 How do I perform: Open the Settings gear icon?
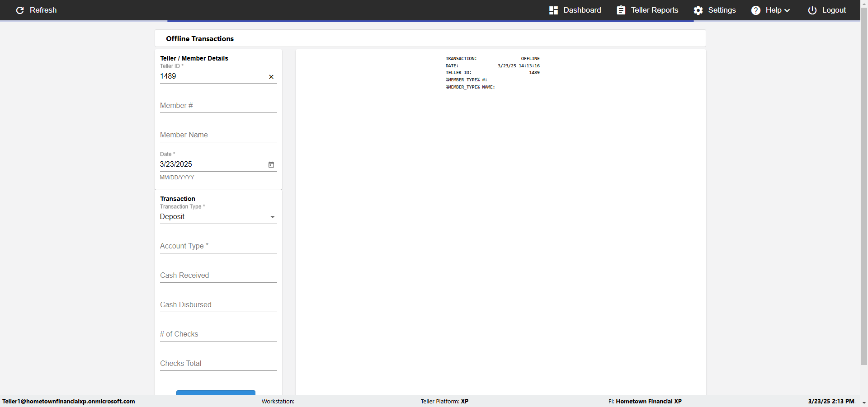698,10
